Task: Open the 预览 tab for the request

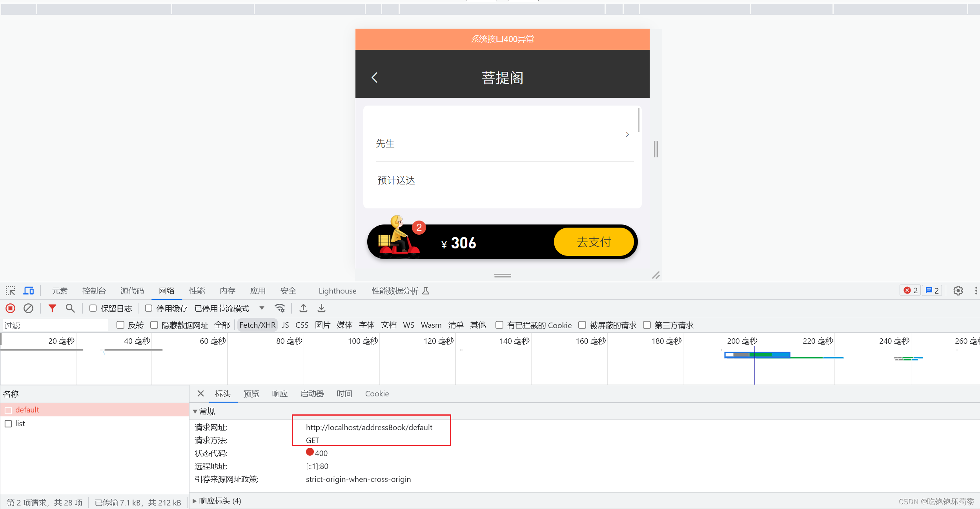Action: [x=251, y=394]
